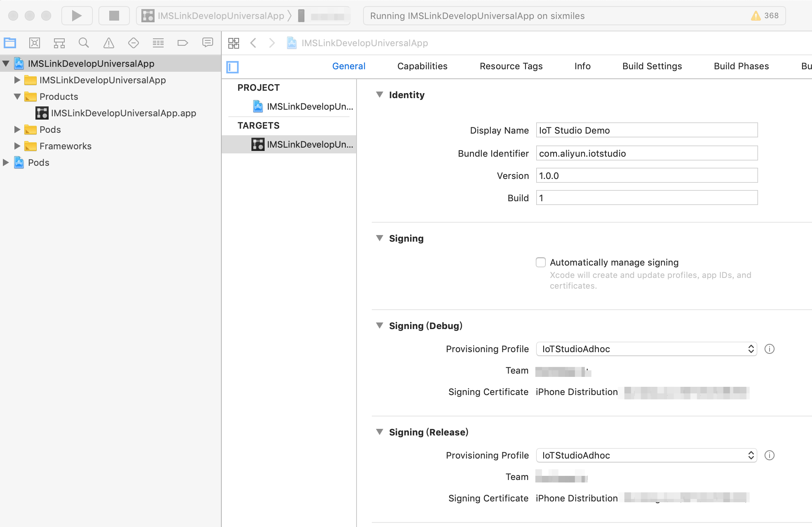Select the IMSLinkDevelopUniversalApp scheme in toolbar
812x527 pixels.
pyautogui.click(x=213, y=16)
